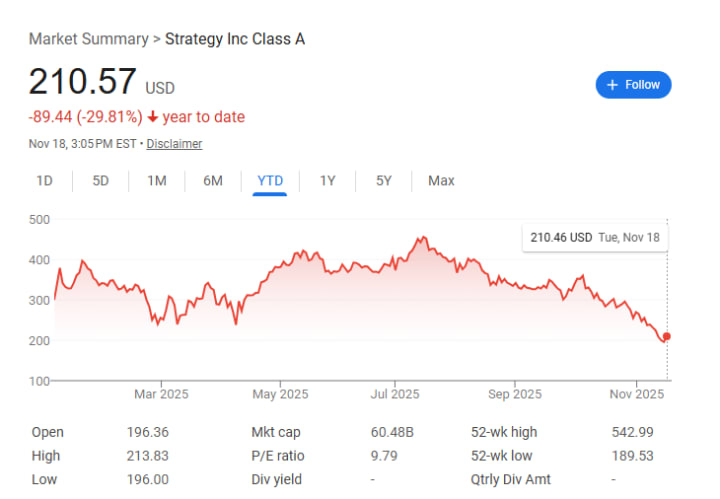Viewport: 720px width, 499px height.
Task: Click the active YTD tab
Action: click(270, 181)
